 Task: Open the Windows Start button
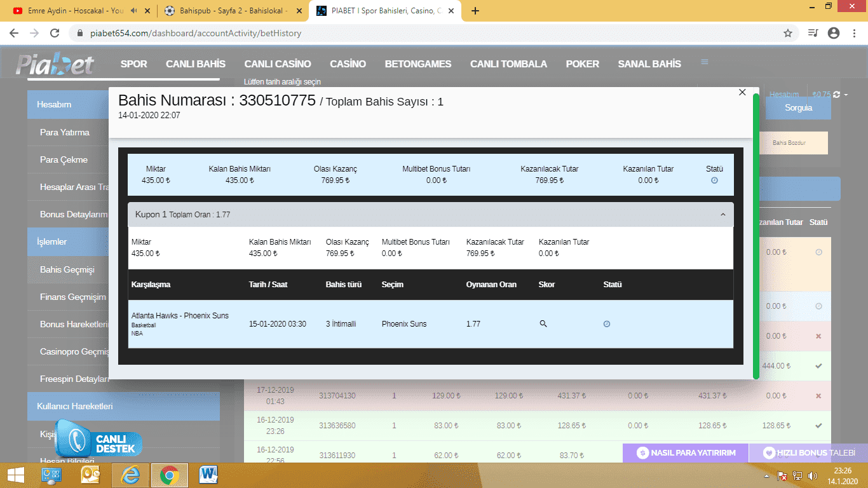(x=16, y=475)
